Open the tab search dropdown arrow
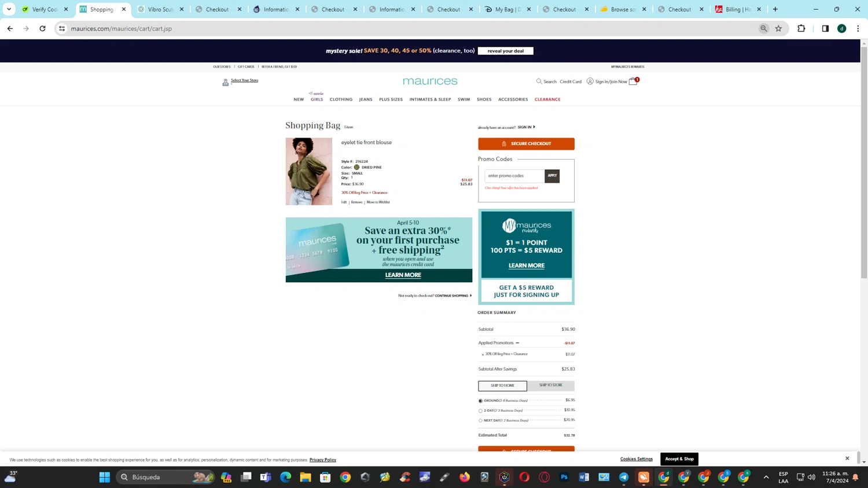The width and height of the screenshot is (868, 488). [9, 9]
